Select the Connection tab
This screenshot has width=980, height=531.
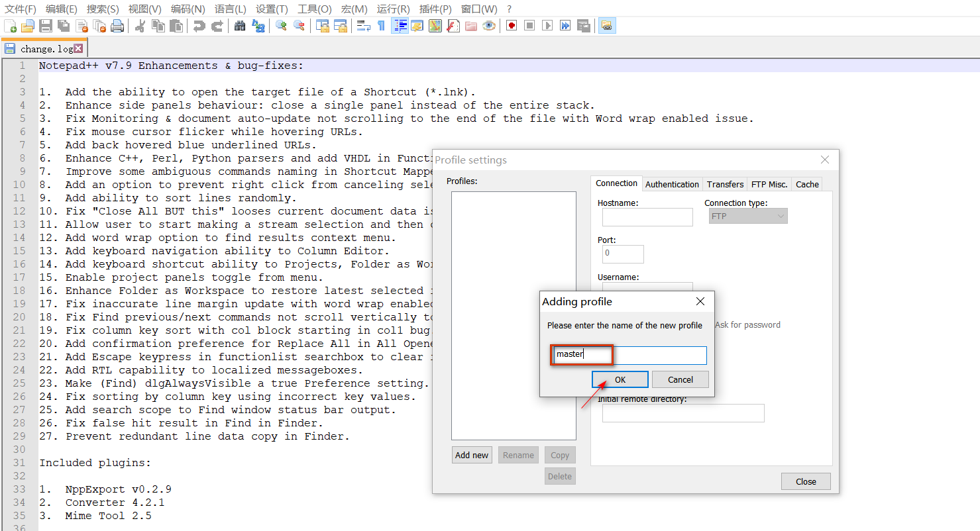[616, 183]
